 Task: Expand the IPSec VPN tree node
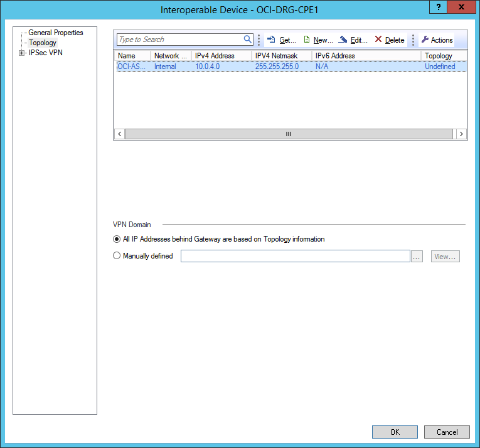[22, 53]
